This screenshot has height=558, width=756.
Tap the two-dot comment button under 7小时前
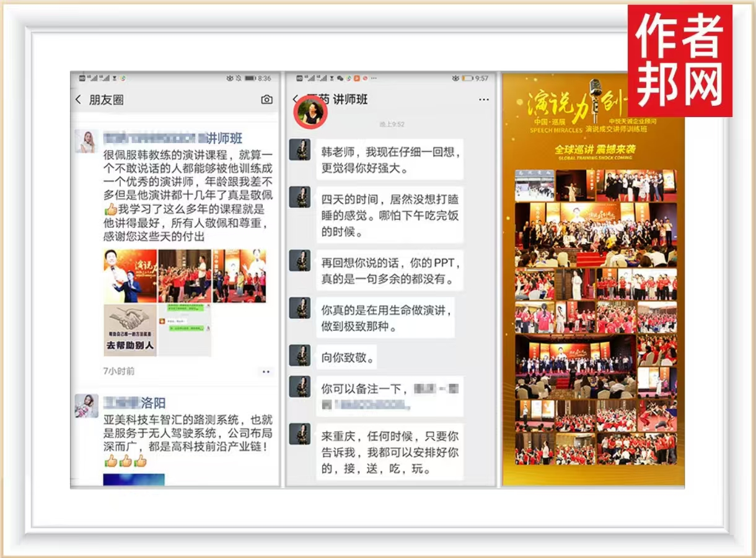click(x=266, y=372)
